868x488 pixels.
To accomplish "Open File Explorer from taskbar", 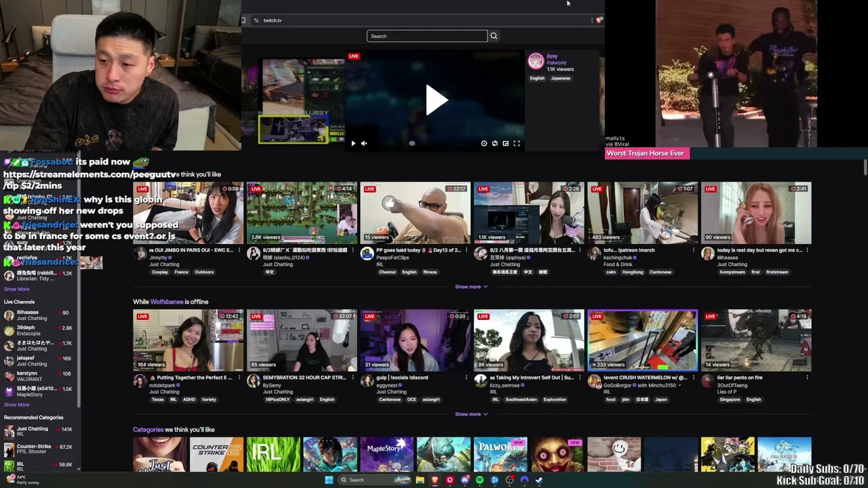I will pos(420,480).
